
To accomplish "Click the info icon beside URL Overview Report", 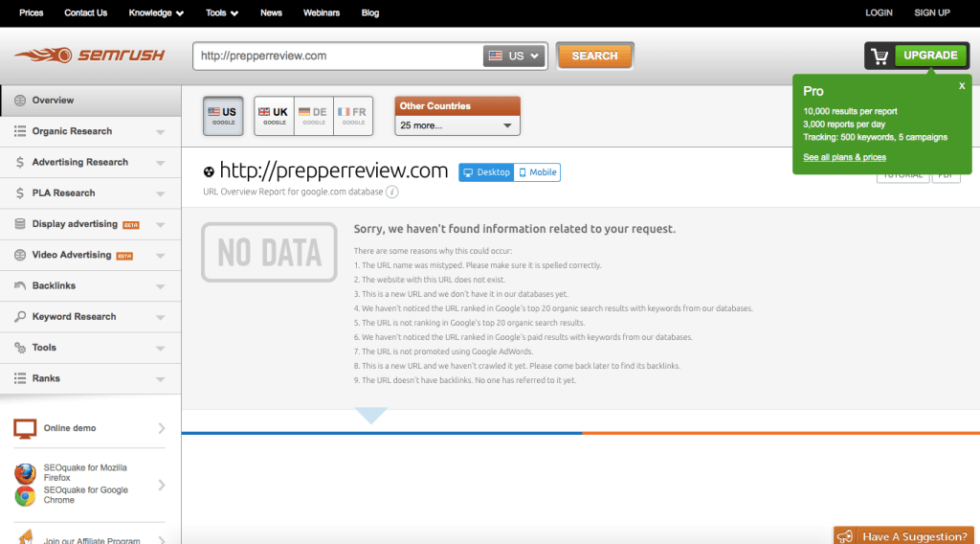I will click(x=391, y=192).
